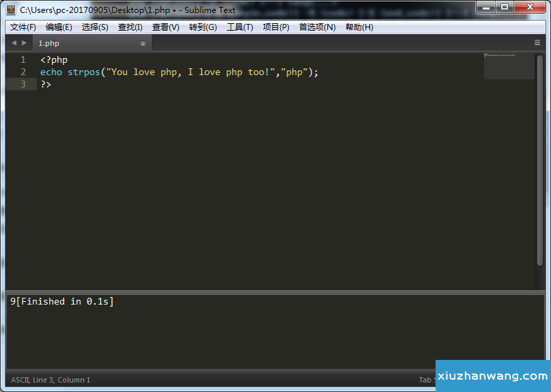Open the 文件(F) menu
Screen dimensions: 551x392
(x=23, y=27)
